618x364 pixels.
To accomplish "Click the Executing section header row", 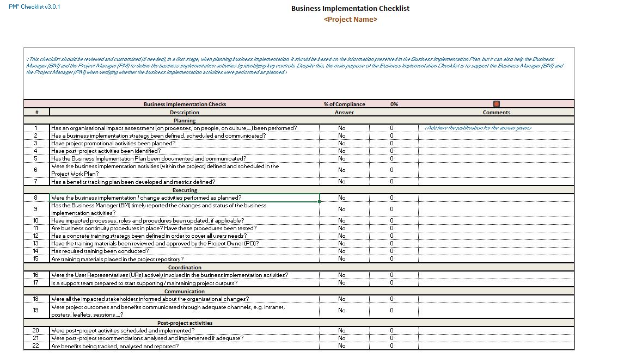I will coord(185,190).
